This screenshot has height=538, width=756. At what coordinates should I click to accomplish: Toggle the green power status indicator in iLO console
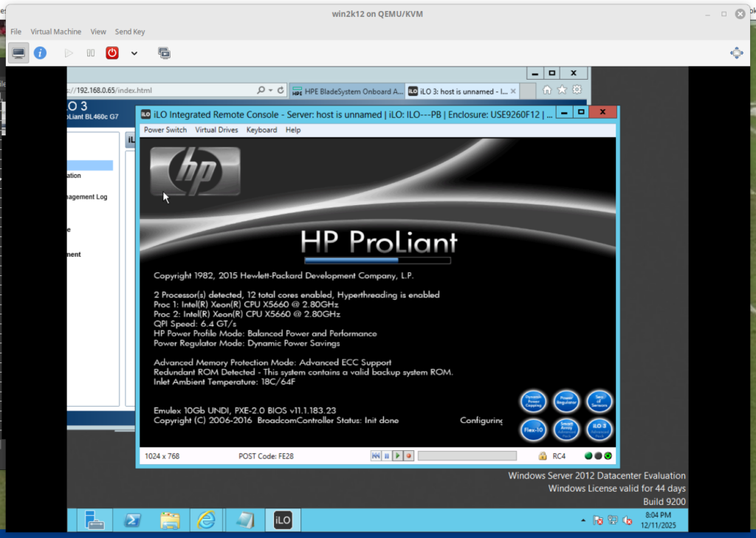(608, 456)
